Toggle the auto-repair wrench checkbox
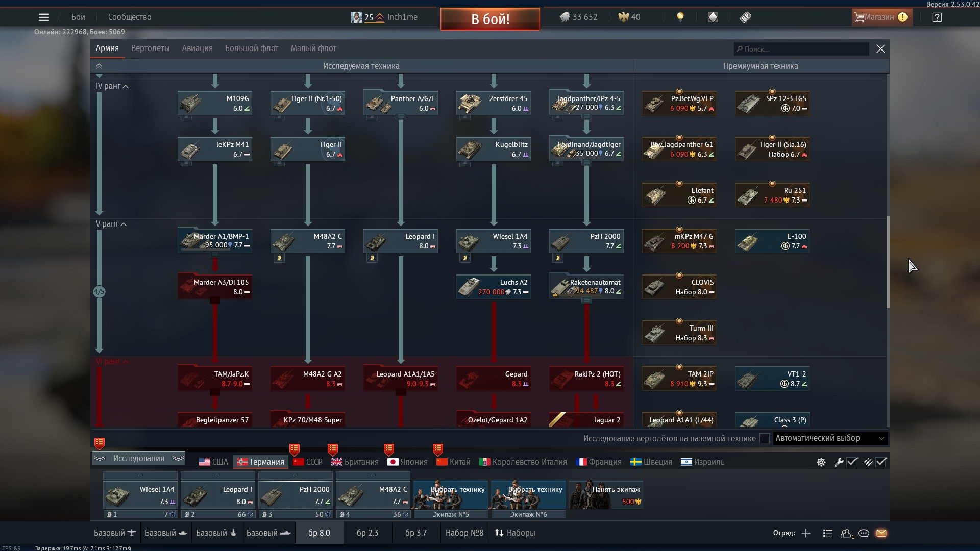The width and height of the screenshot is (980, 551). click(852, 462)
